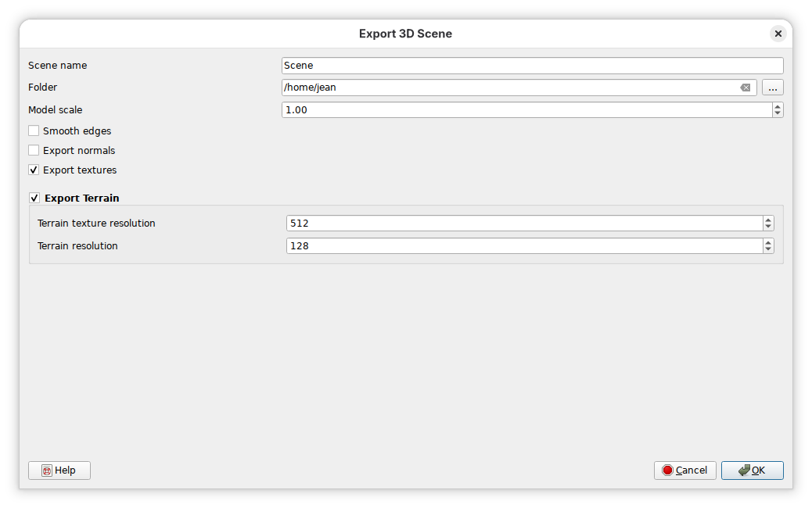Click the Terrain texture resolution field showing 512
Image resolution: width=812 pixels, height=508 pixels.
click(524, 224)
